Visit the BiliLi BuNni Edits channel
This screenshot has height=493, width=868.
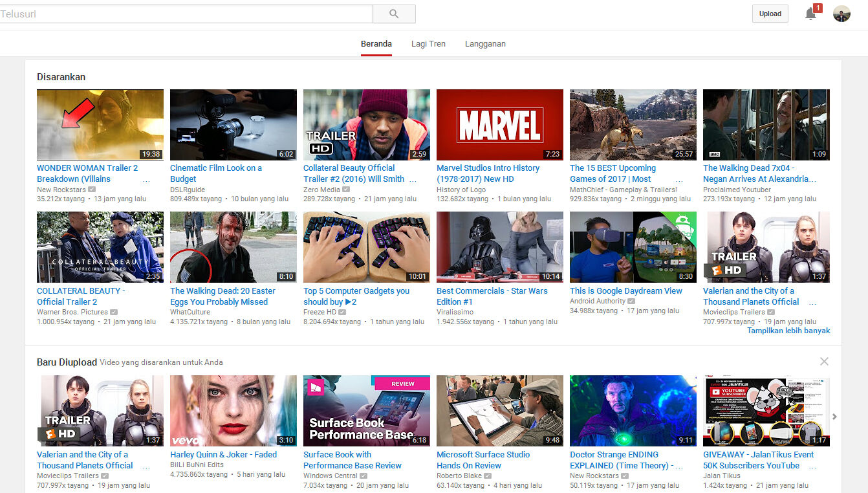coord(197,465)
